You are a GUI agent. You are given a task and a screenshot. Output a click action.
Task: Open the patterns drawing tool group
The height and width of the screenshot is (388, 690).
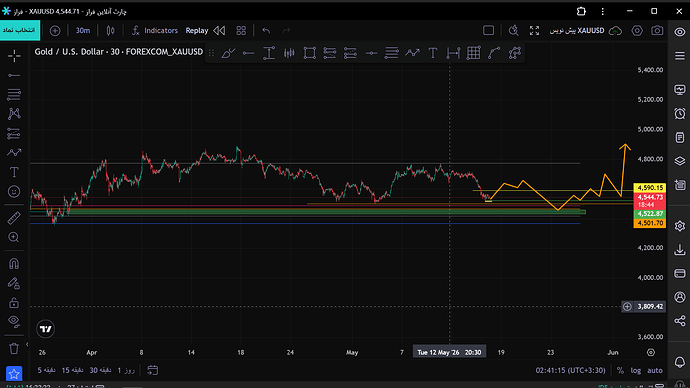(x=14, y=114)
